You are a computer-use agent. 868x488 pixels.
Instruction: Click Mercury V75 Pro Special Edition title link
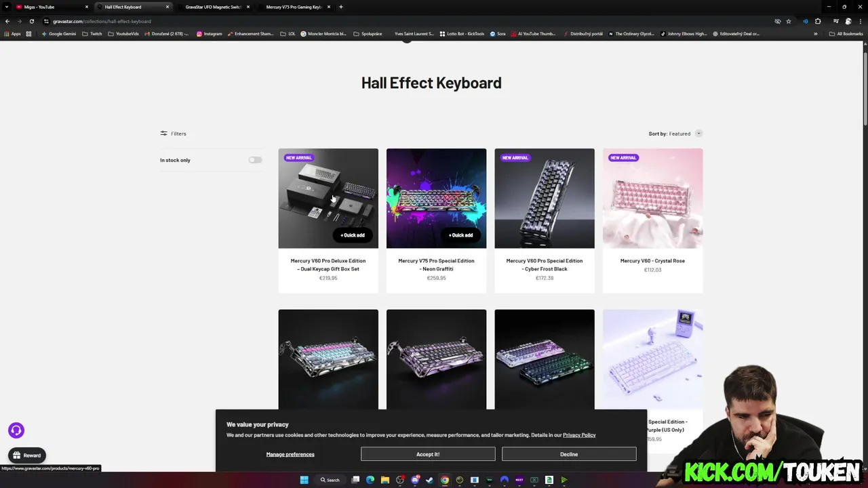(x=436, y=264)
